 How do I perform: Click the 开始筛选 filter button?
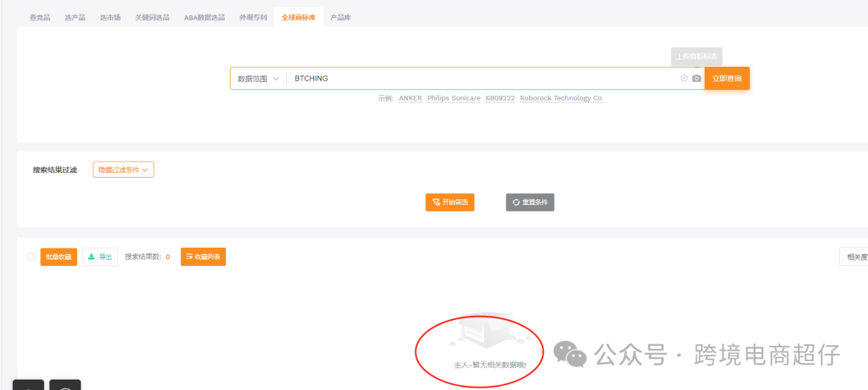[x=449, y=202]
